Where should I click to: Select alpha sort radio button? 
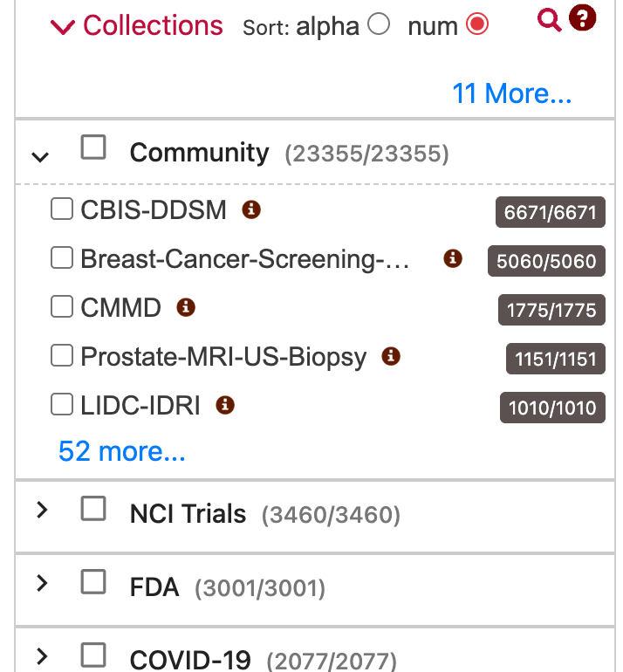coord(379,24)
